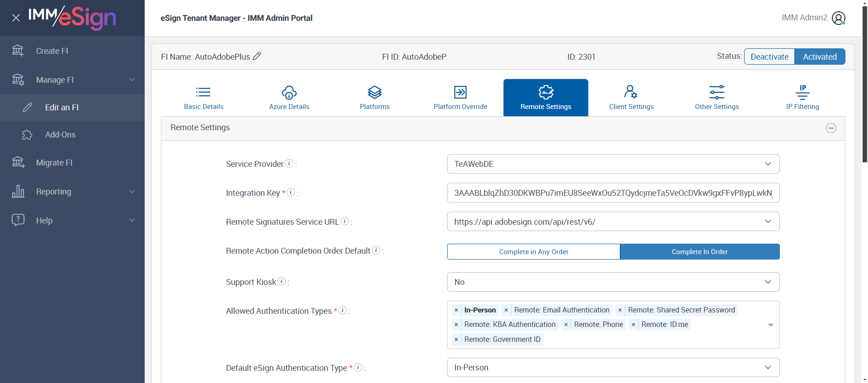Select Complete In Order option
This screenshot has width=868, height=383.
coord(699,252)
